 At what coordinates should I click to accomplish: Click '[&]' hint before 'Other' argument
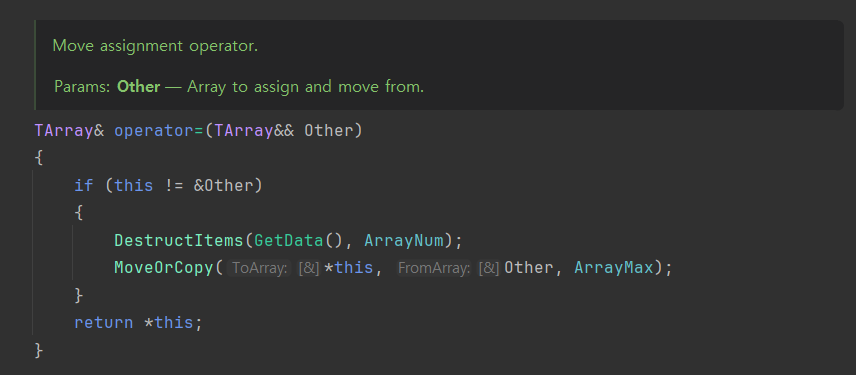pyautogui.click(x=489, y=268)
